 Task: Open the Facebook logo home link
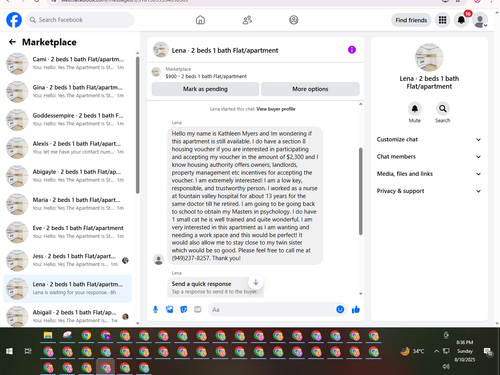pyautogui.click(x=14, y=20)
